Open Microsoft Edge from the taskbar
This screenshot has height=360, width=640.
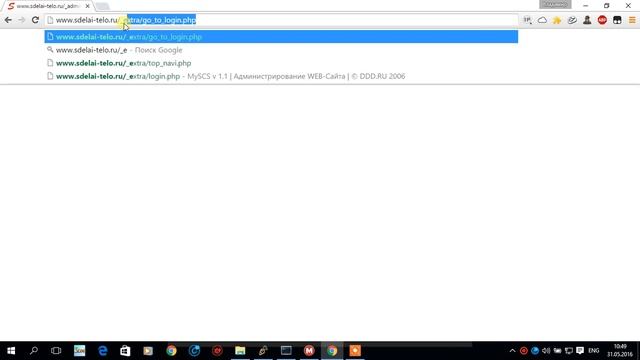click(x=102, y=351)
